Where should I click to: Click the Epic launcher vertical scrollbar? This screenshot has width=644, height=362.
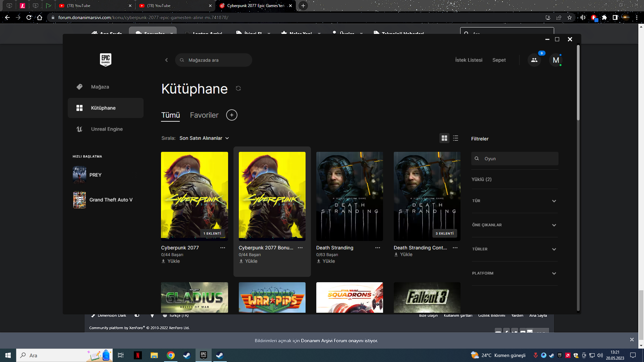(x=578, y=82)
